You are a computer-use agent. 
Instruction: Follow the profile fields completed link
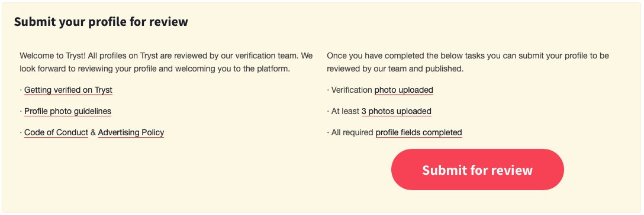[419, 133]
